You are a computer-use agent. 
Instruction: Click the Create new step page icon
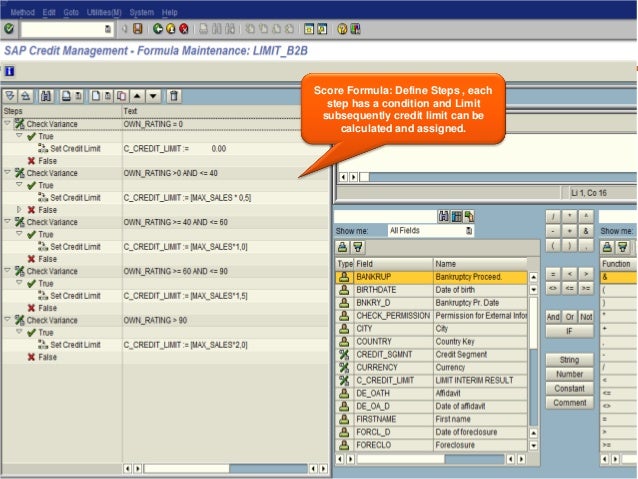tap(96, 96)
